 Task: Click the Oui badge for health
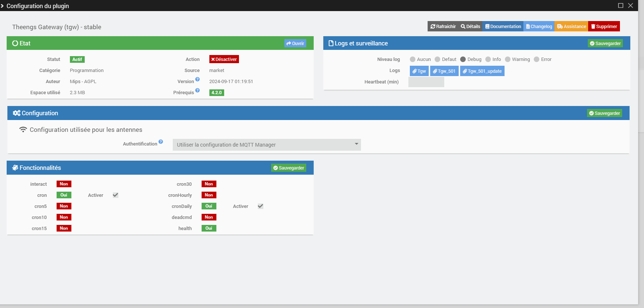click(x=209, y=228)
